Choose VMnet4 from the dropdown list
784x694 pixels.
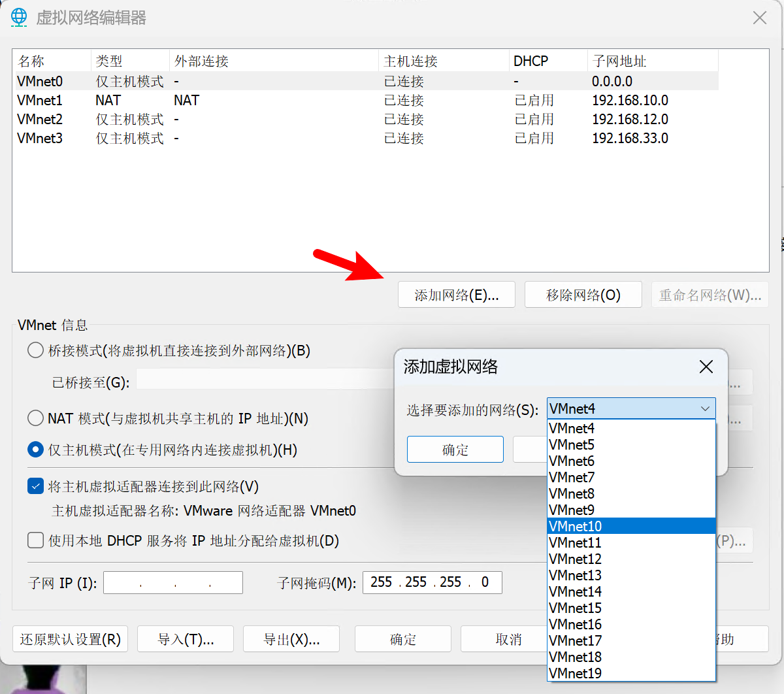click(631, 428)
